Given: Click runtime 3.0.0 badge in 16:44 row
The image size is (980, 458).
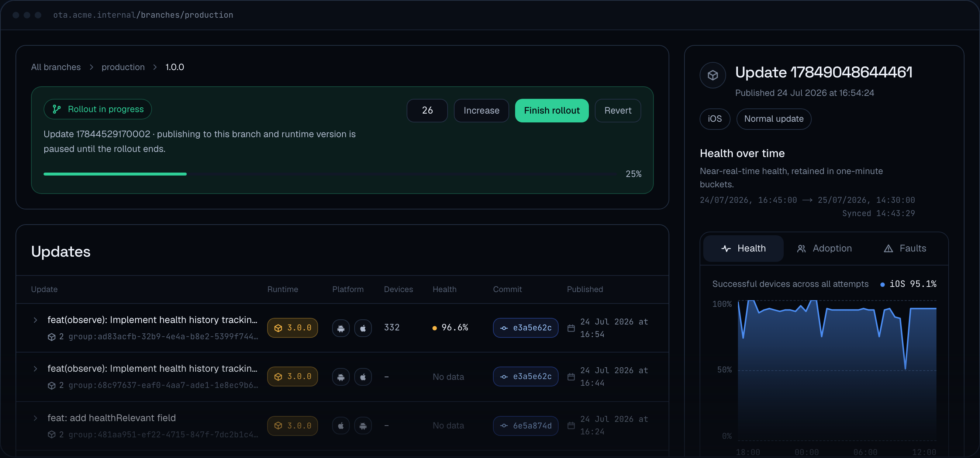Looking at the screenshot, I should click(292, 376).
